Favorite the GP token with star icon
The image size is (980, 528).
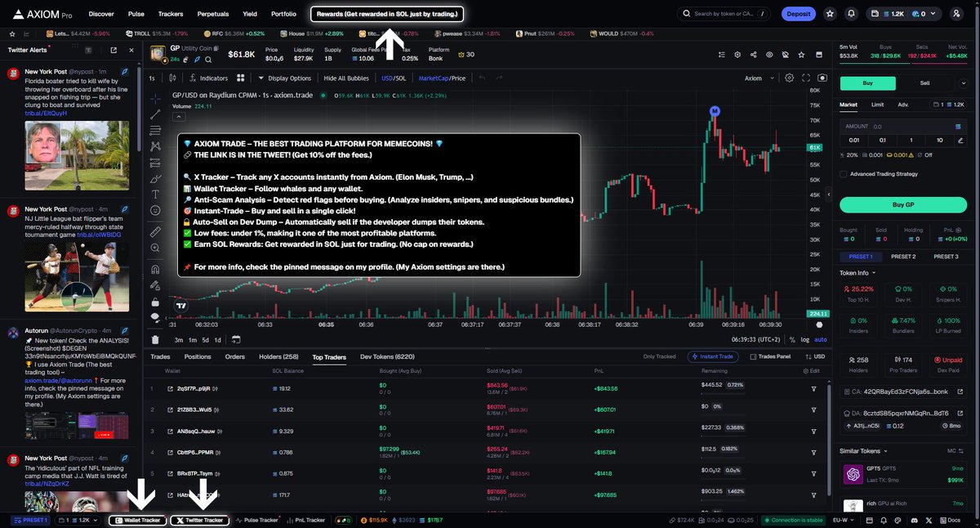click(x=800, y=54)
